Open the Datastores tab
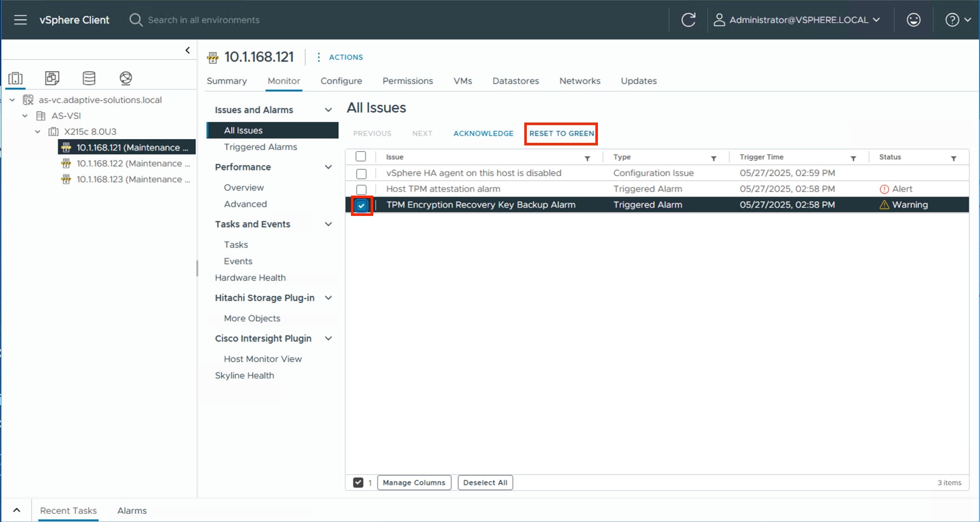The height and width of the screenshot is (522, 980). pyautogui.click(x=515, y=81)
